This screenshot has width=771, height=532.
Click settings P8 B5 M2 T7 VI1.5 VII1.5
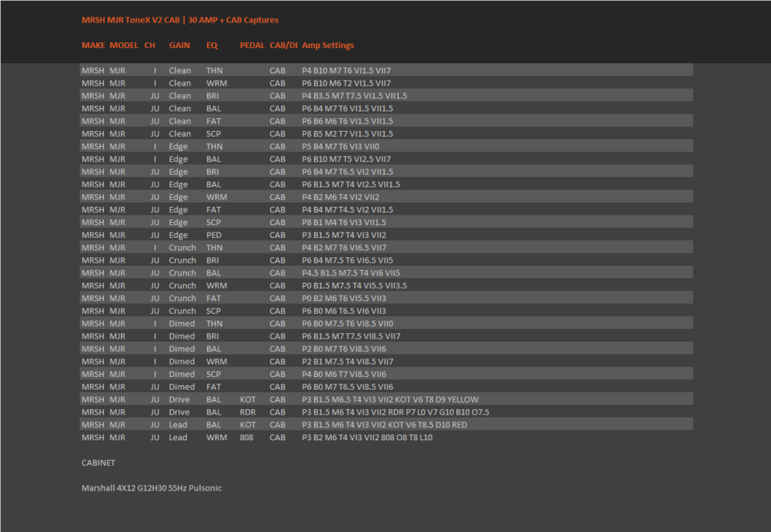[x=348, y=134]
